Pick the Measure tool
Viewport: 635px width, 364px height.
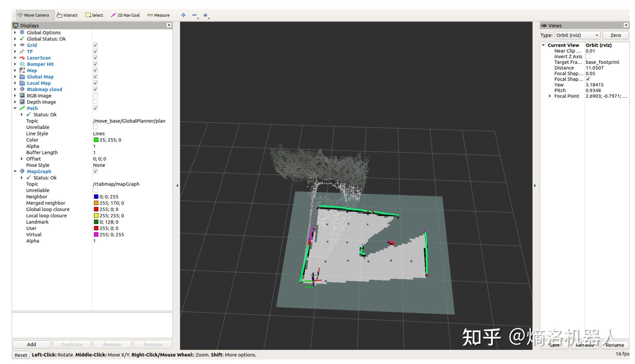158,15
